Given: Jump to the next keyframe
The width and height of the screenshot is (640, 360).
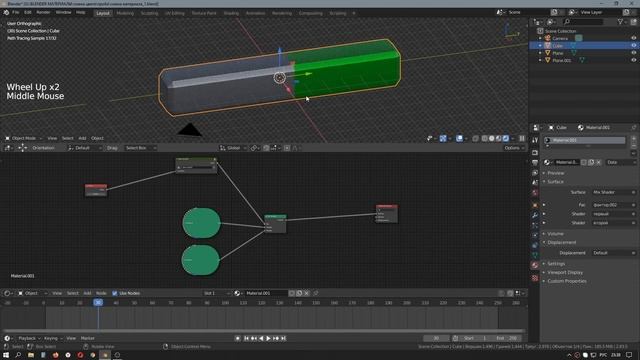Looking at the screenshot, I should [276, 338].
